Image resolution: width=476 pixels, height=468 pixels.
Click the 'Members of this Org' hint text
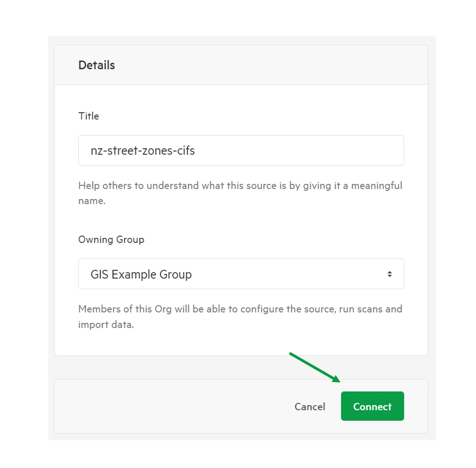[240, 317]
